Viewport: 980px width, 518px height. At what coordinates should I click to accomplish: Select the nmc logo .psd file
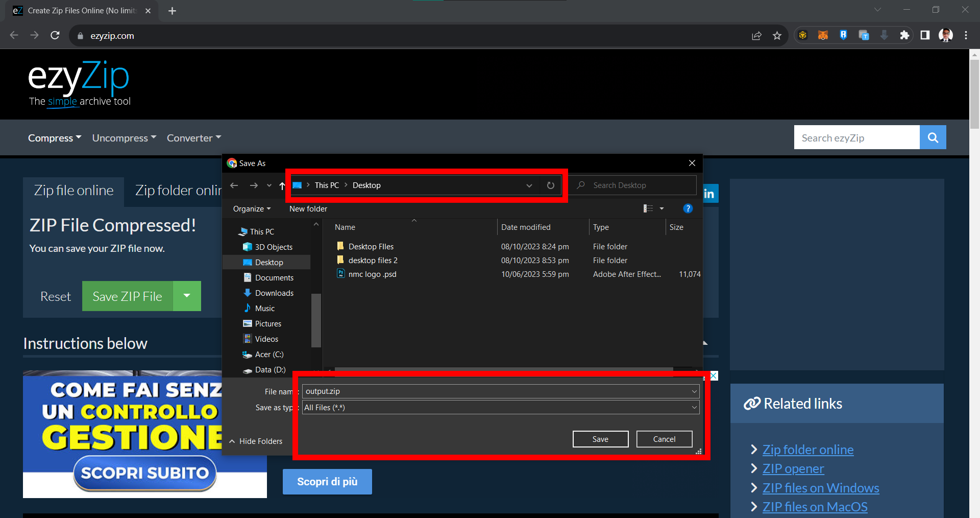pyautogui.click(x=372, y=274)
